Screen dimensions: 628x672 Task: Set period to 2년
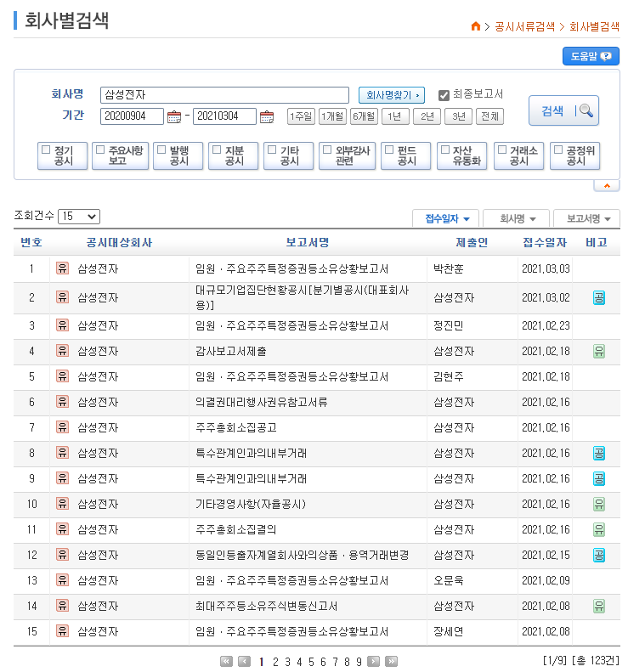point(427,116)
